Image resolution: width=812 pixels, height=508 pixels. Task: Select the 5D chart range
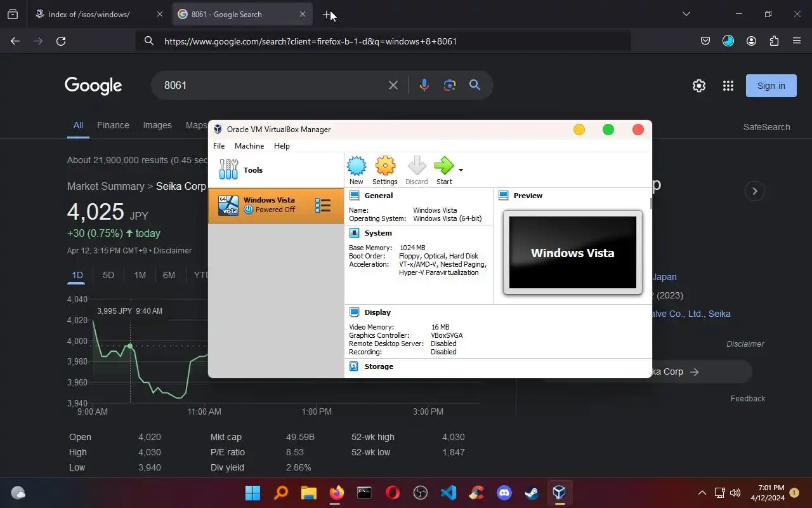(x=108, y=275)
